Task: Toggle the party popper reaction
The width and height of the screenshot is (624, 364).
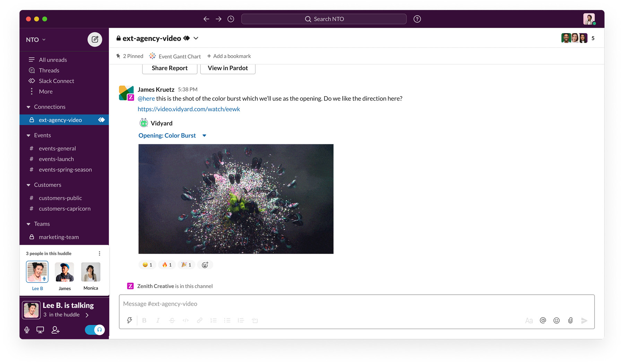Action: (x=187, y=265)
